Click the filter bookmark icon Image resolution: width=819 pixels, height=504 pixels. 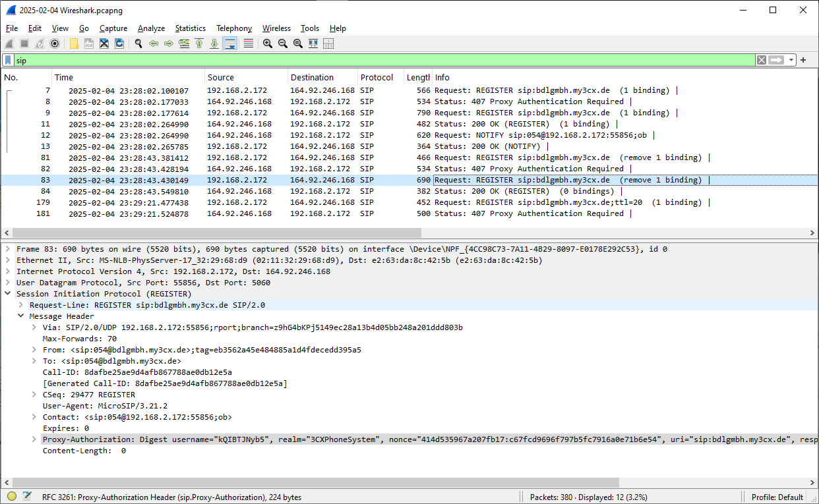click(8, 60)
